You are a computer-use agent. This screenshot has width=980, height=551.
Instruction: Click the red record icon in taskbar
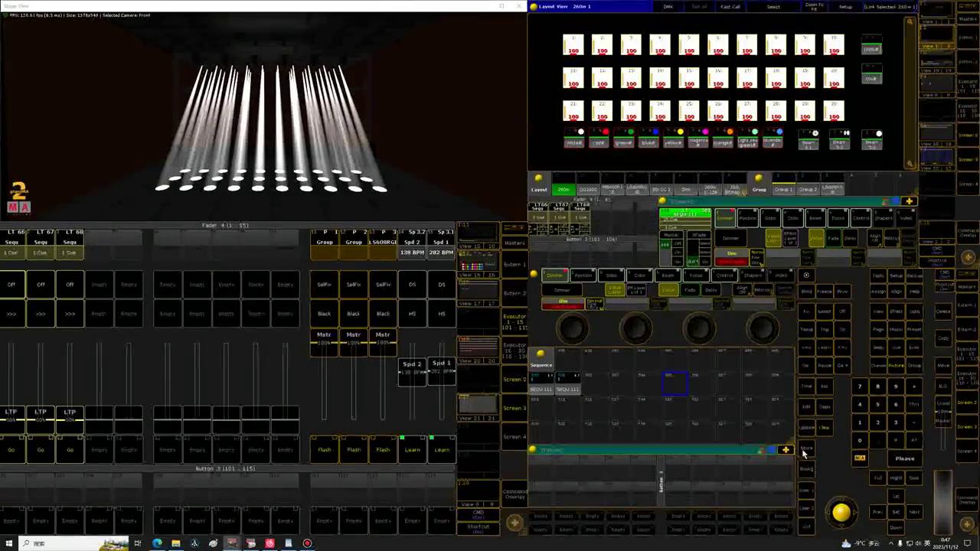[x=307, y=543]
